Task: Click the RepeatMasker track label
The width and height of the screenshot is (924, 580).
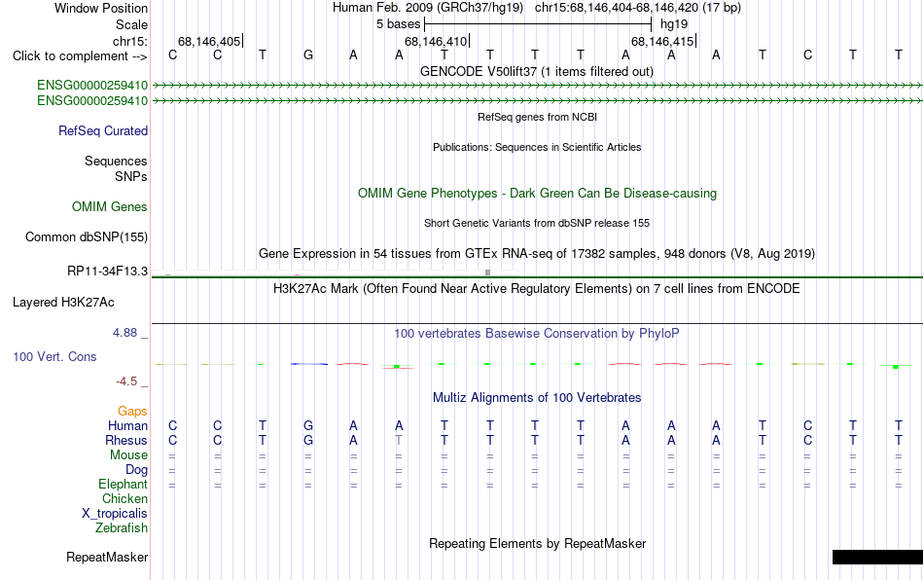Action: 107,557
